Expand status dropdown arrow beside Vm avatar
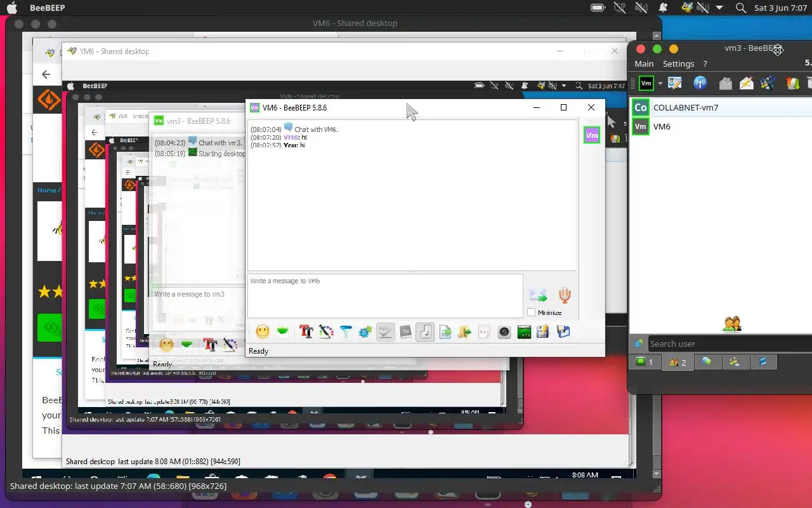The width and height of the screenshot is (812, 508). (660, 83)
